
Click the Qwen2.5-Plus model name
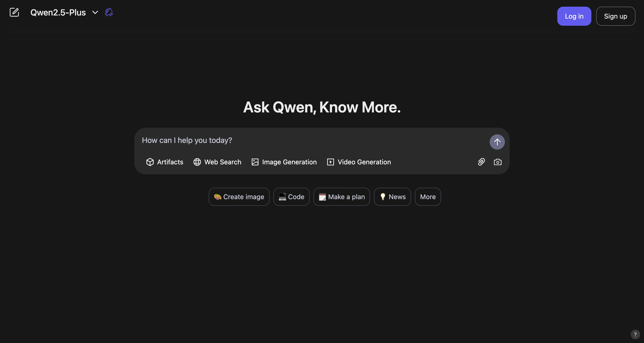[x=58, y=12]
